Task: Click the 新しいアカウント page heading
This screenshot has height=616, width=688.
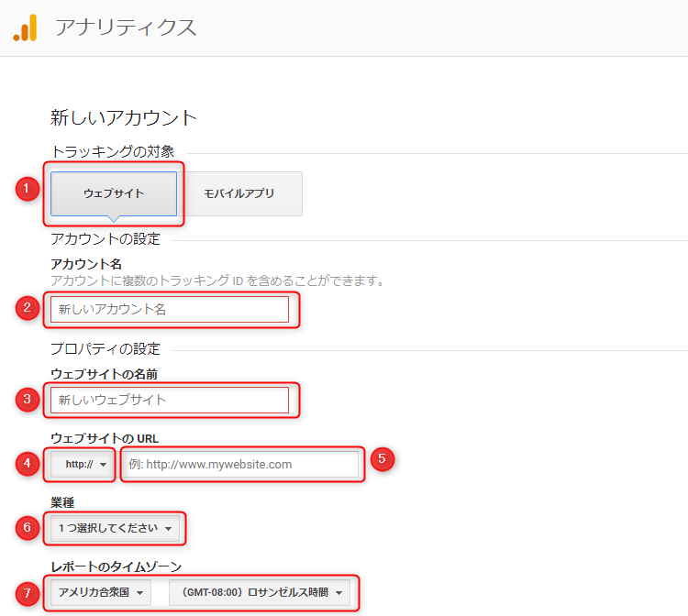Action: 124,117
